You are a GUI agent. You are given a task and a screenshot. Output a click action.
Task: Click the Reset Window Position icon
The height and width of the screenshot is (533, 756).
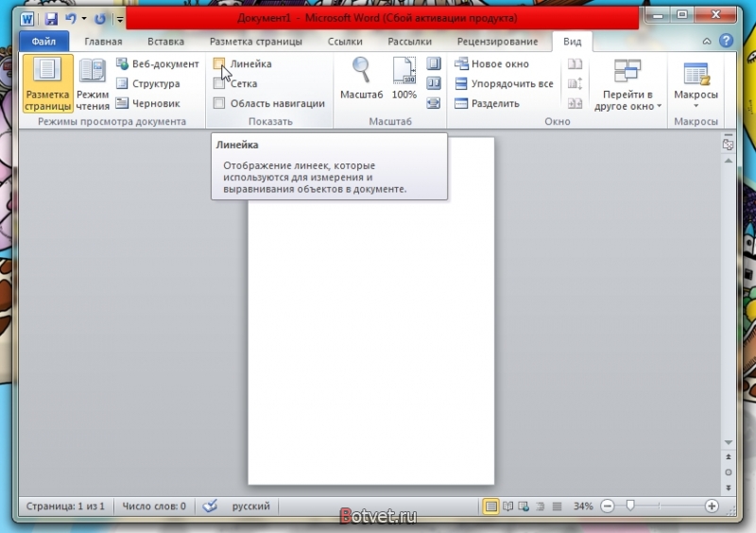coord(575,103)
